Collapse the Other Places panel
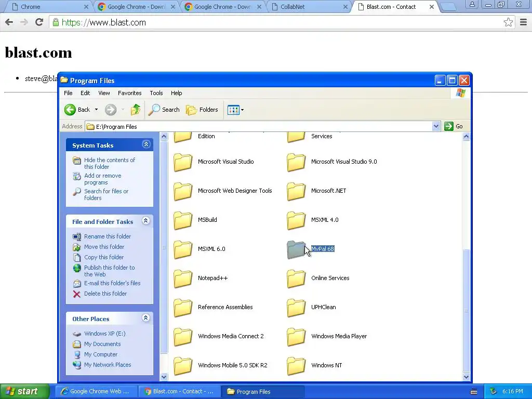Image resolution: width=532 pixels, height=399 pixels. tap(146, 318)
